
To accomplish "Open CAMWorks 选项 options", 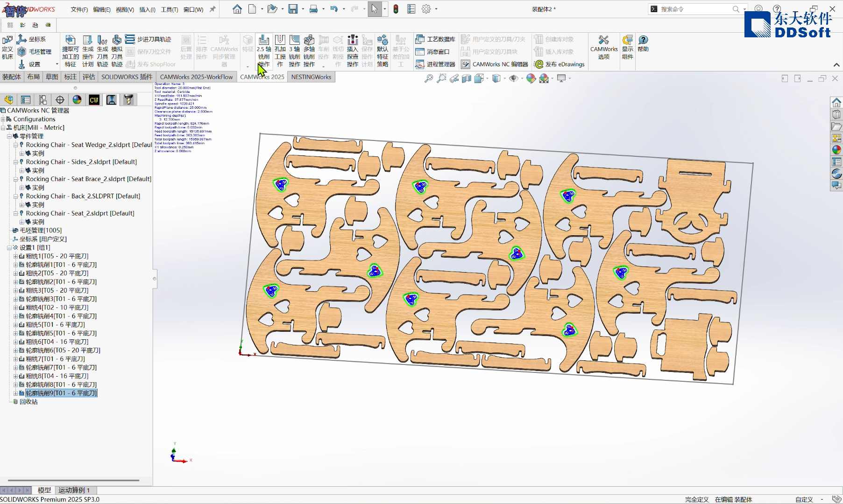I will [604, 47].
